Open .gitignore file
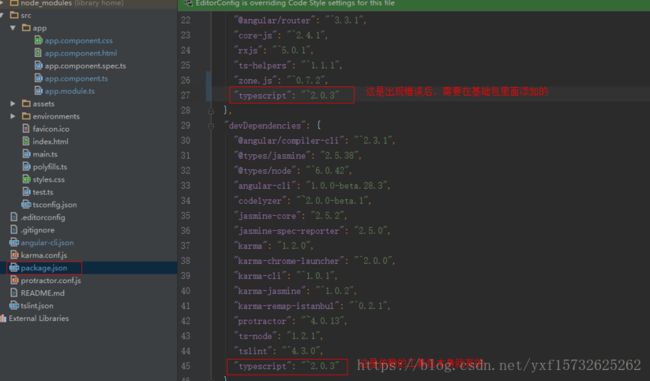 (x=37, y=230)
